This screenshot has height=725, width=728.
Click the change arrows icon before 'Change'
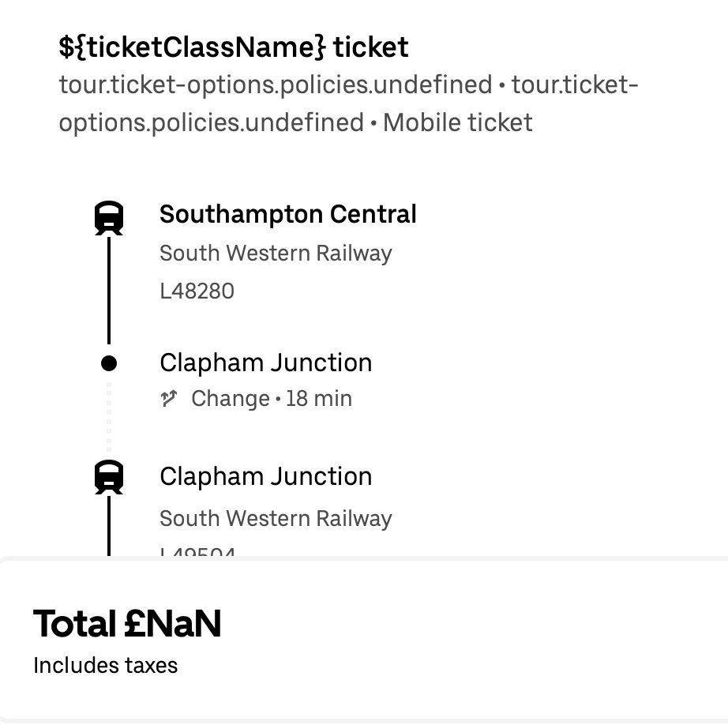point(168,399)
